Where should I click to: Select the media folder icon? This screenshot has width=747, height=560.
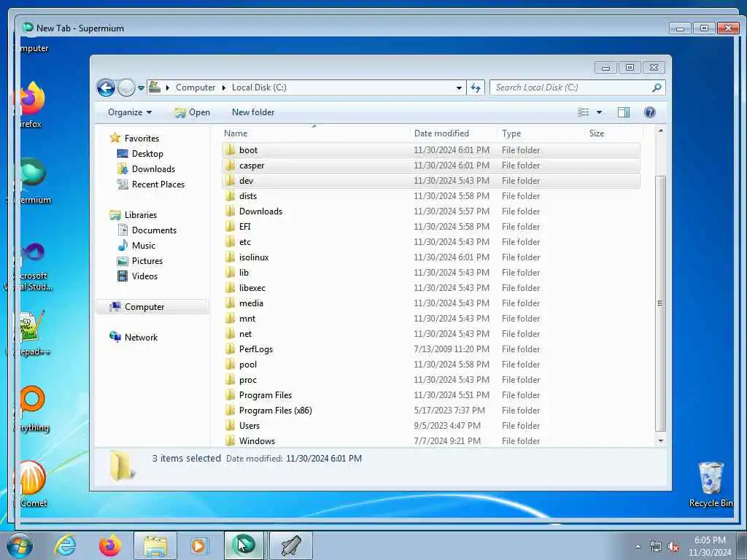click(230, 303)
